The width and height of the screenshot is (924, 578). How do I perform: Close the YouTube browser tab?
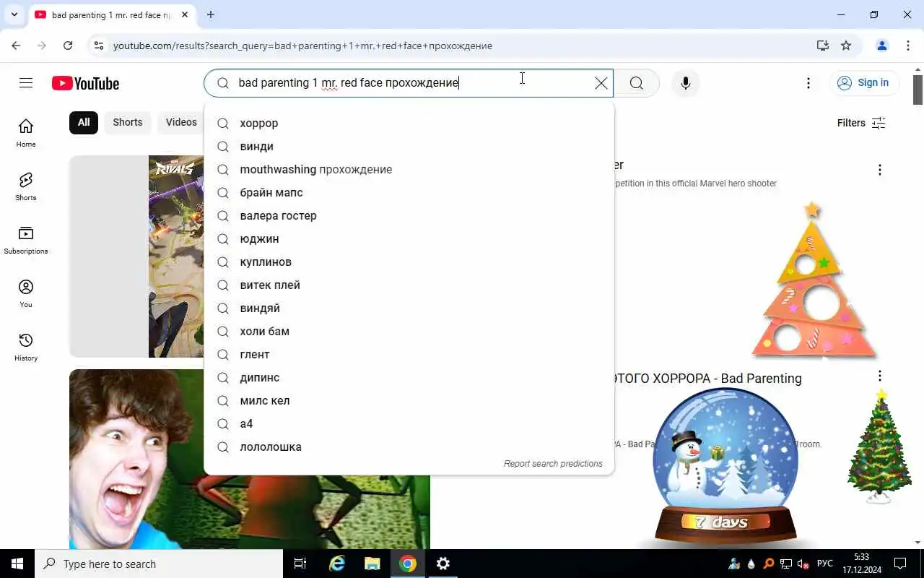click(x=185, y=14)
